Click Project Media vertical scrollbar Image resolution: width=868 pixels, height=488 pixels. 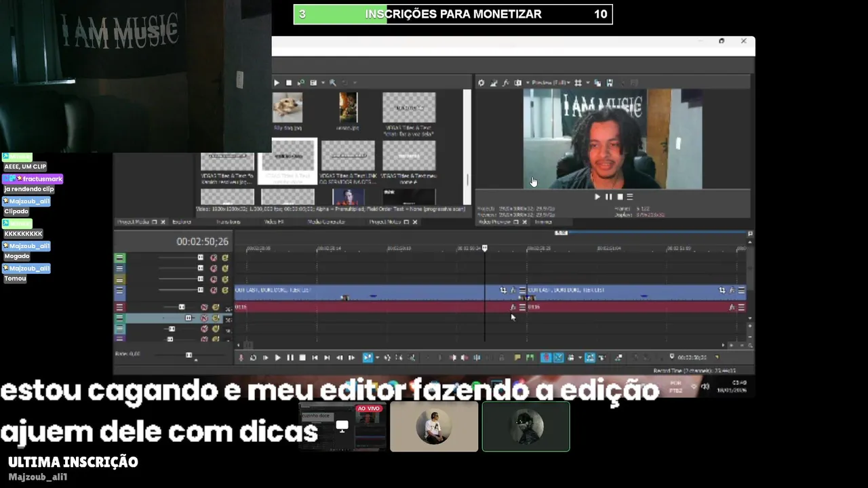pos(467,146)
